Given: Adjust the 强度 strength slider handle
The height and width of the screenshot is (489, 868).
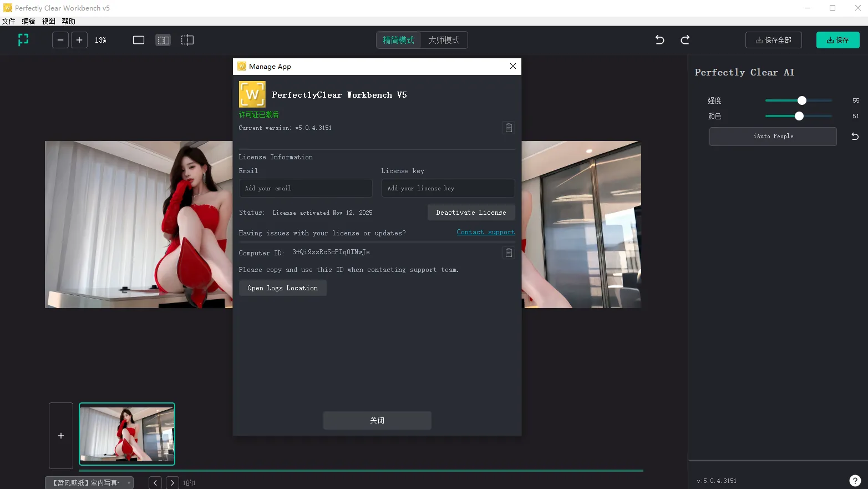Looking at the screenshot, I should (801, 100).
